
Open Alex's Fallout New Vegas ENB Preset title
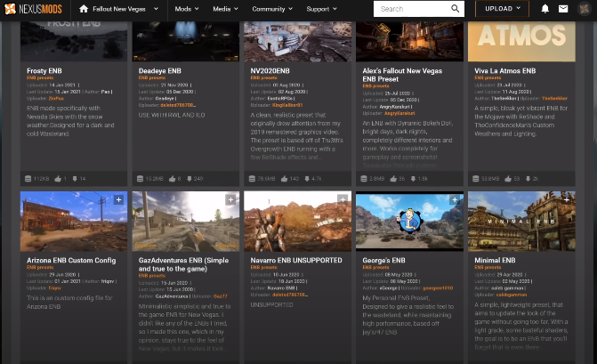tap(402, 75)
